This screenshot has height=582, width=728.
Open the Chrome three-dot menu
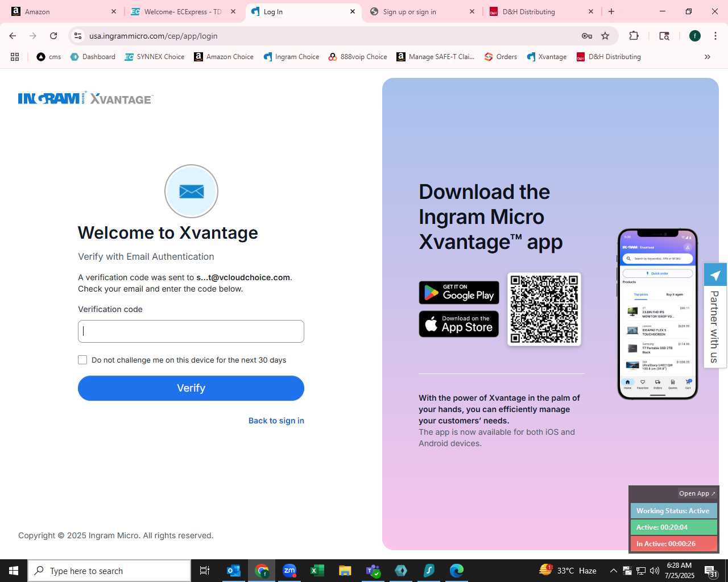point(715,36)
